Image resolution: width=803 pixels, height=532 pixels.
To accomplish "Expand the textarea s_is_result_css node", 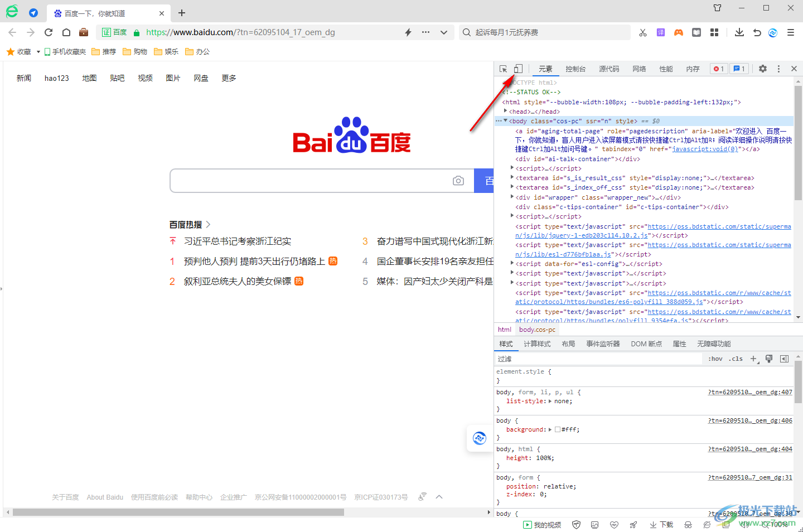I will (x=512, y=177).
